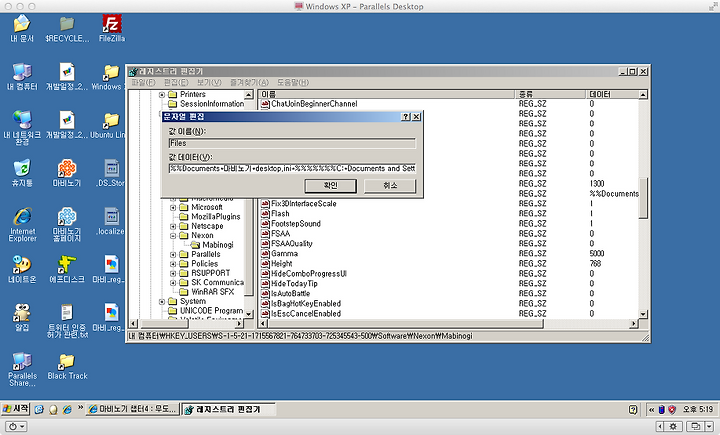The image size is (720, 435).
Task: Click the system tray security shield icon
Action: [x=672, y=409]
